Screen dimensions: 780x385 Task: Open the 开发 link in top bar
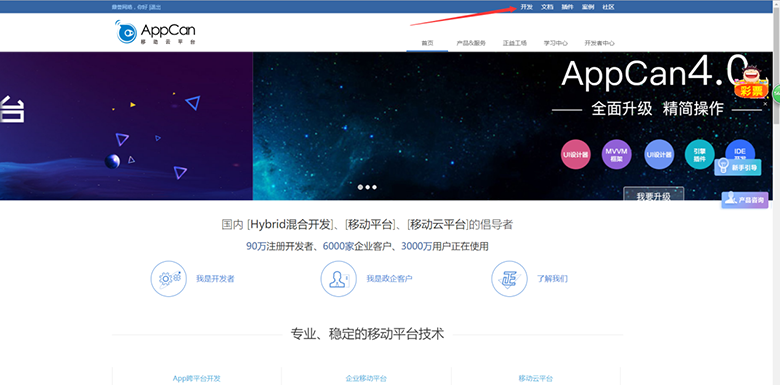click(526, 7)
